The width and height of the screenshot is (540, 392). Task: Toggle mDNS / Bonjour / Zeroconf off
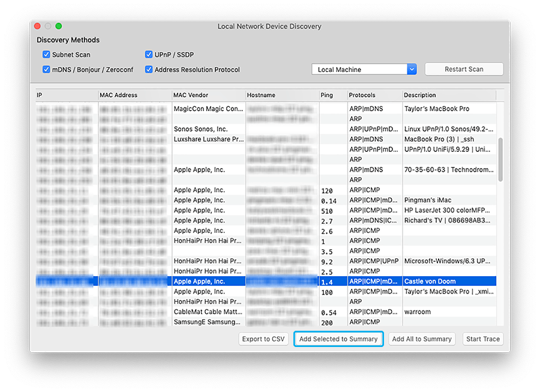46,69
